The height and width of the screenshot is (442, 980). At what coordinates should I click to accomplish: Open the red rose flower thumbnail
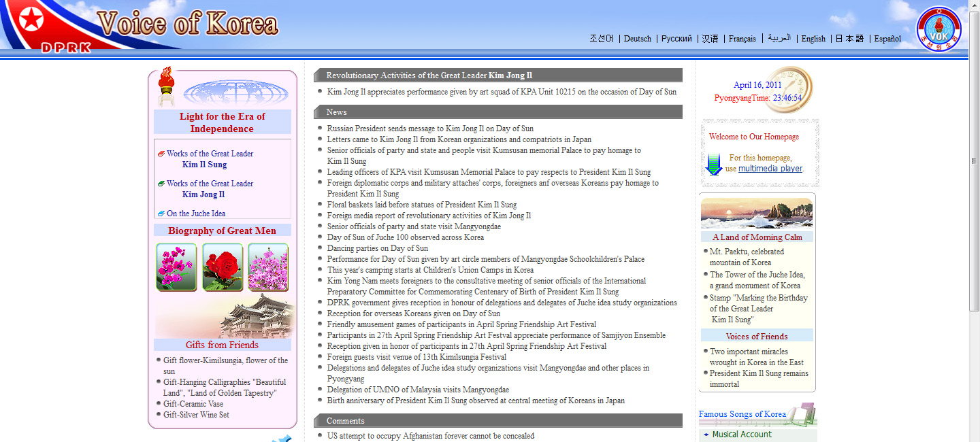coord(223,267)
